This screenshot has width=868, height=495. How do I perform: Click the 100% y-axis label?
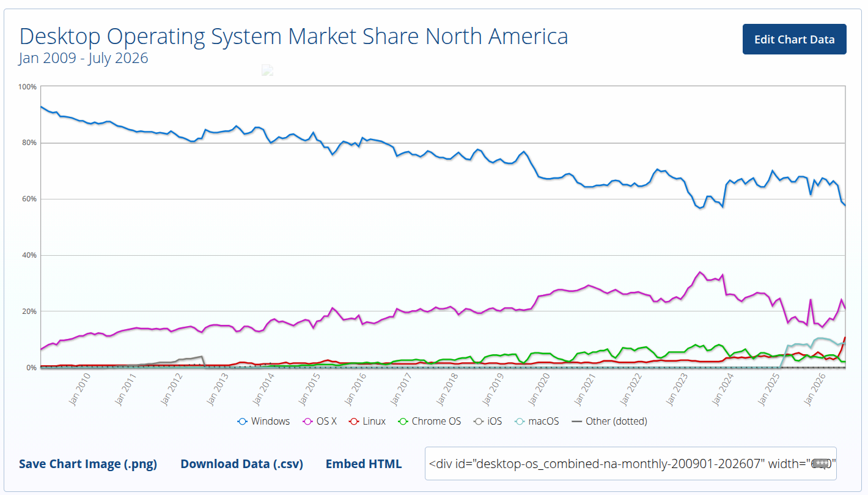[29, 87]
